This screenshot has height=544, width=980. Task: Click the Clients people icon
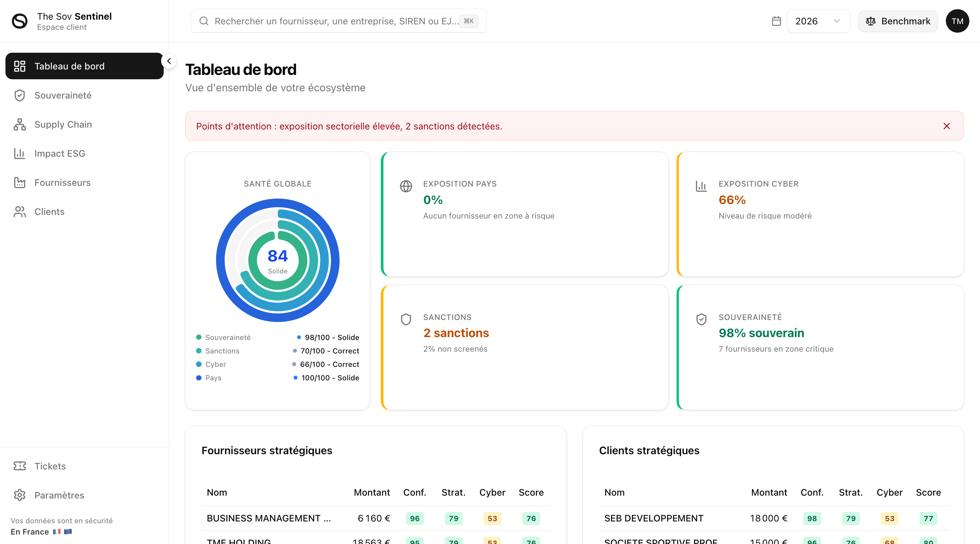(20, 212)
